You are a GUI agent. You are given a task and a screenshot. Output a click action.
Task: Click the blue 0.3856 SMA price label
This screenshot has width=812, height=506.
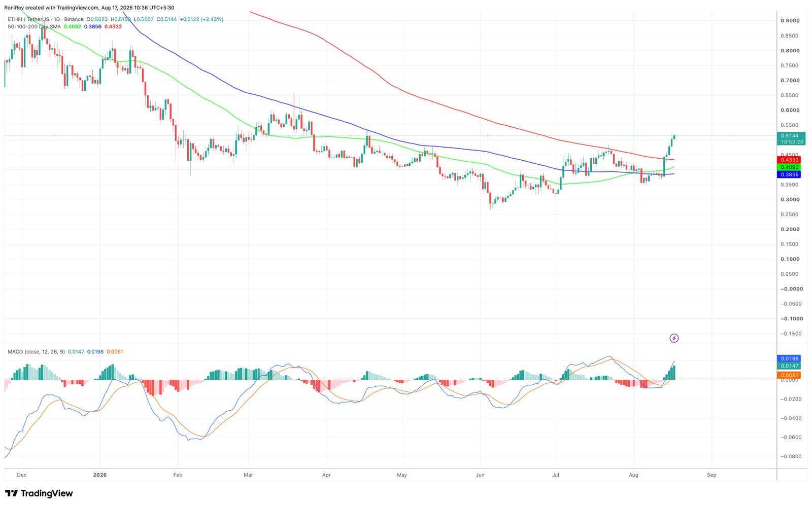789,174
